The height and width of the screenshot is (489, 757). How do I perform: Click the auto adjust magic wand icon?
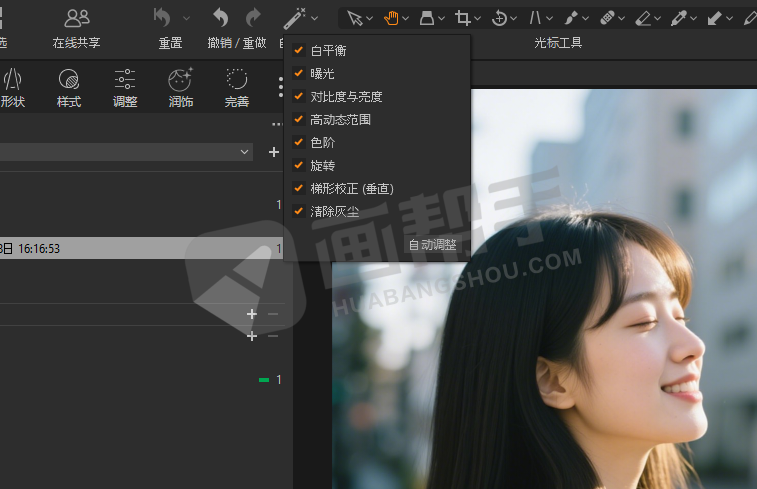294,18
